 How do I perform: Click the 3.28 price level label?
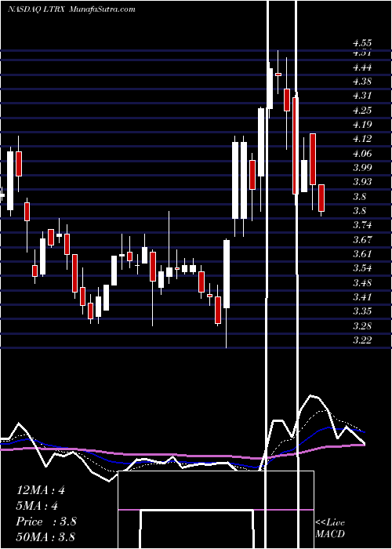[362, 325]
